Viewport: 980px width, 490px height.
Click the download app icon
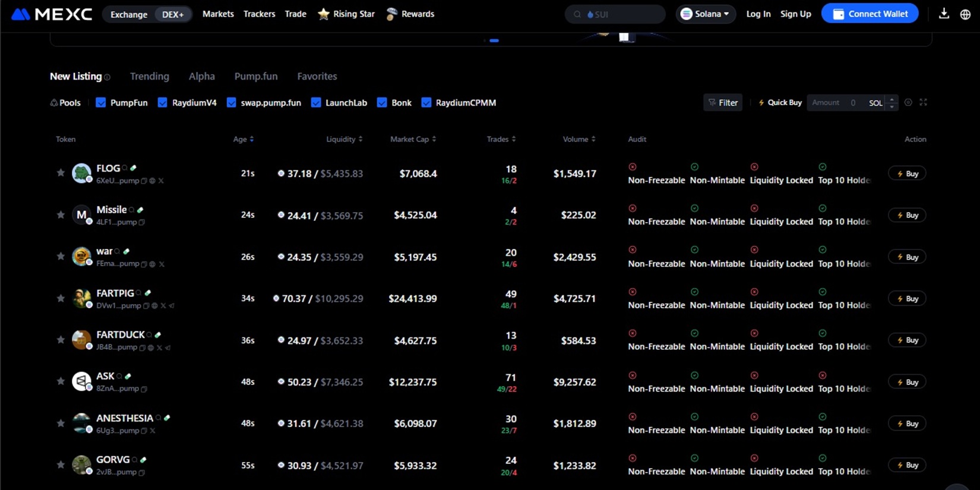[944, 14]
